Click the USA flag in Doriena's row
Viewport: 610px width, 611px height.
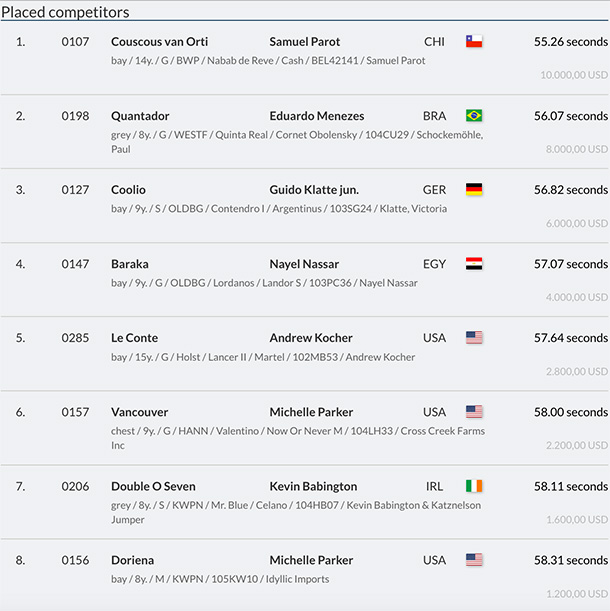point(474,560)
